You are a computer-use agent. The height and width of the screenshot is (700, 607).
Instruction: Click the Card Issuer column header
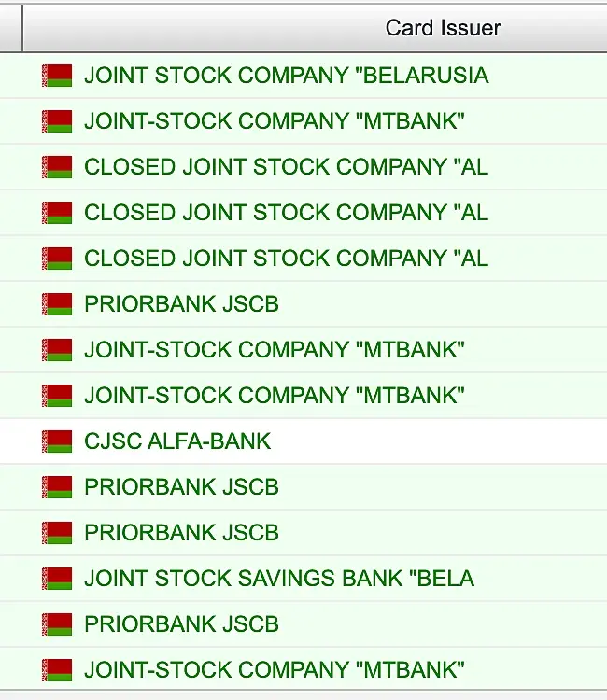coord(443,28)
